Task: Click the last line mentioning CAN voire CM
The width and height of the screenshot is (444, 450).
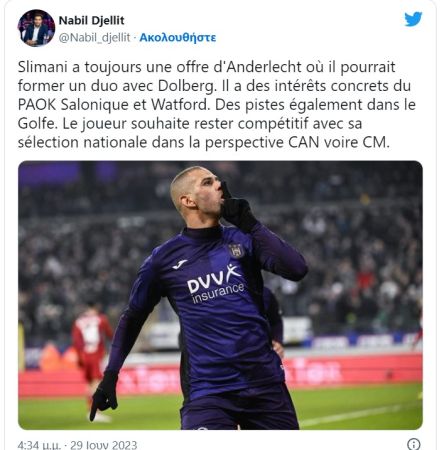Action: pos(203,143)
